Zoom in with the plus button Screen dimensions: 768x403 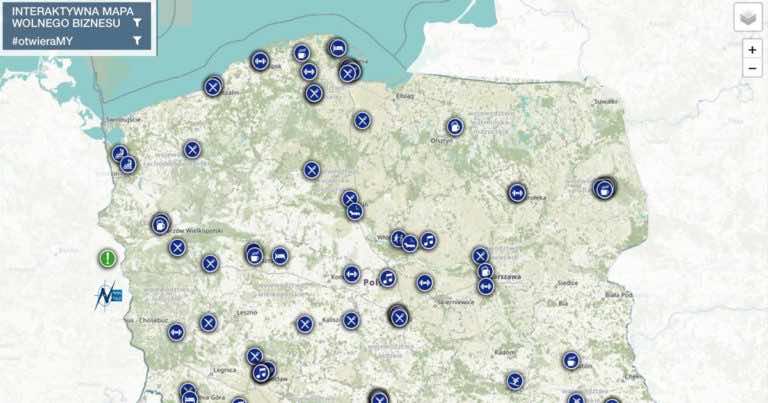752,49
